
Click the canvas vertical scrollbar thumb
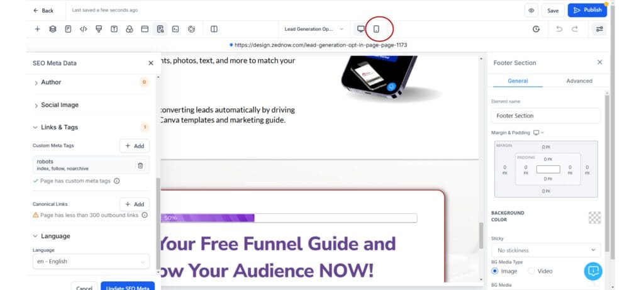pyautogui.click(x=481, y=236)
